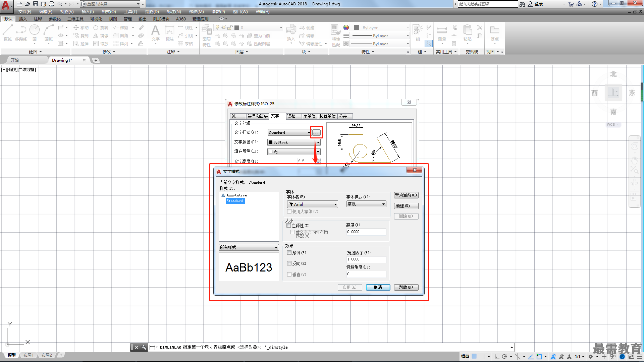Click the Insert block (插入) icon
This screenshot has width=644, height=362.
pos(291,33)
